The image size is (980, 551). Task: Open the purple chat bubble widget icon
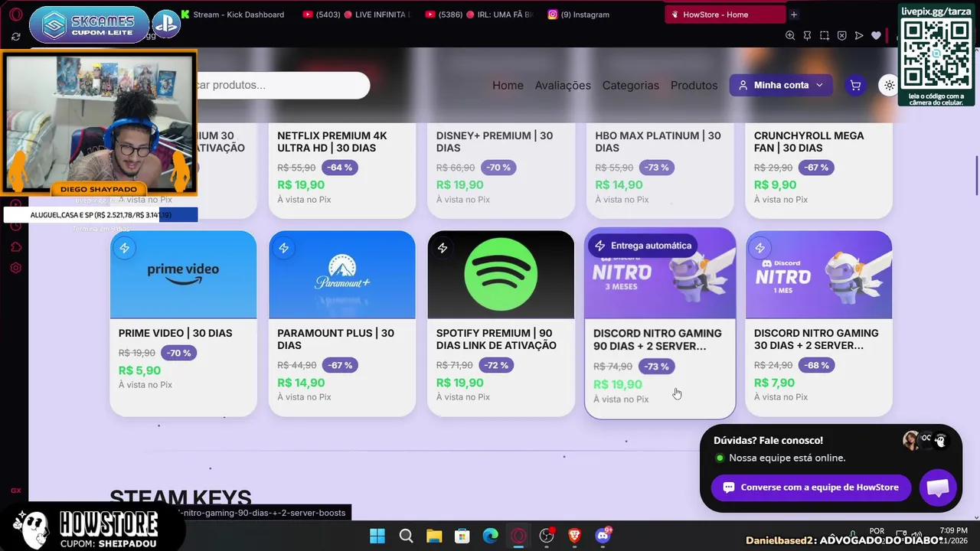pos(938,487)
